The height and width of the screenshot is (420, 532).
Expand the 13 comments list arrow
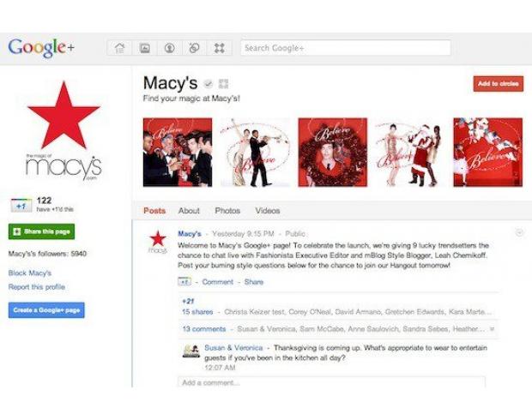[492, 329]
